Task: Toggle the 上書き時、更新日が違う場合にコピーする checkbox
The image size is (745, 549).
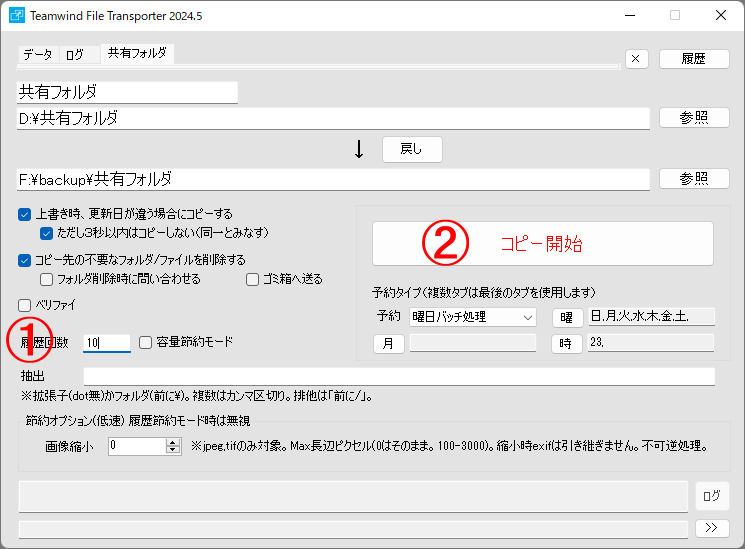Action: coord(25,214)
